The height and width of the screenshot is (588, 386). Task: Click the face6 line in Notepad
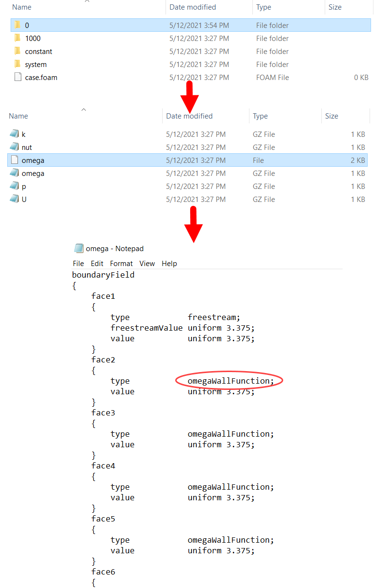pyautogui.click(x=103, y=572)
